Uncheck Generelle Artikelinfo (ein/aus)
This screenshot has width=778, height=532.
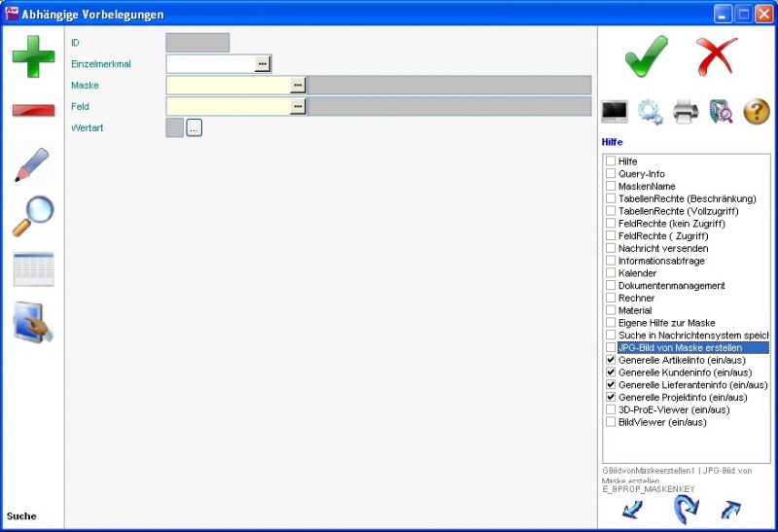[611, 360]
